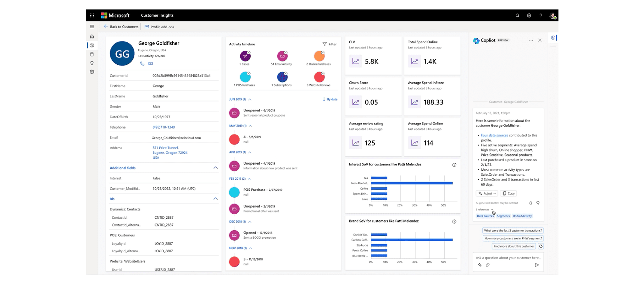This screenshot has height=285, width=644.
Task: Open Insights lightbulb in left sidebar
Action: coord(92,63)
